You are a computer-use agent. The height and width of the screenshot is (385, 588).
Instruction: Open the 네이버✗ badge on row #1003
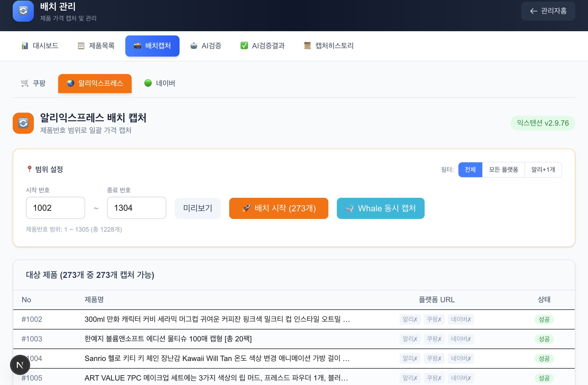461,339
